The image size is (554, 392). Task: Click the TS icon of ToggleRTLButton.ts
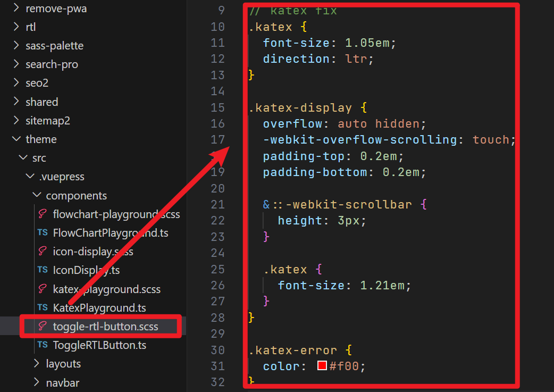[43, 345]
